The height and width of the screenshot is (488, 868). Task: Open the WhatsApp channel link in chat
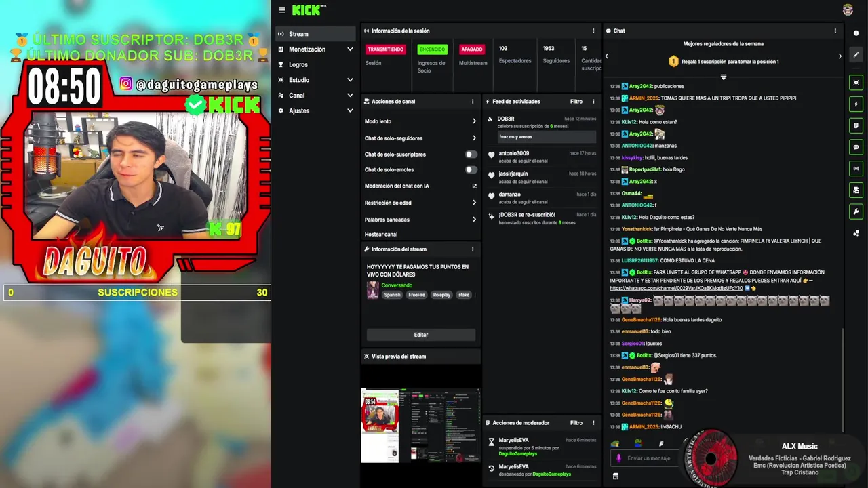(676, 288)
